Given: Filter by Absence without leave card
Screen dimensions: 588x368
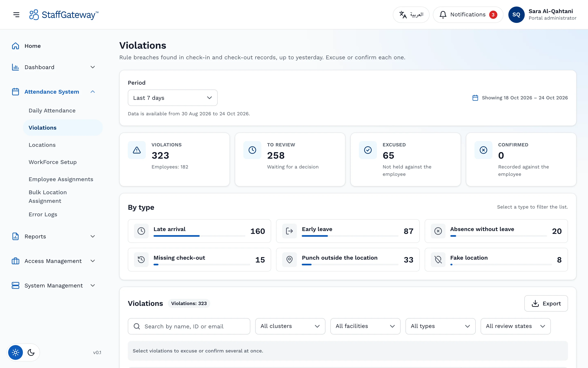Looking at the screenshot, I should (496, 231).
